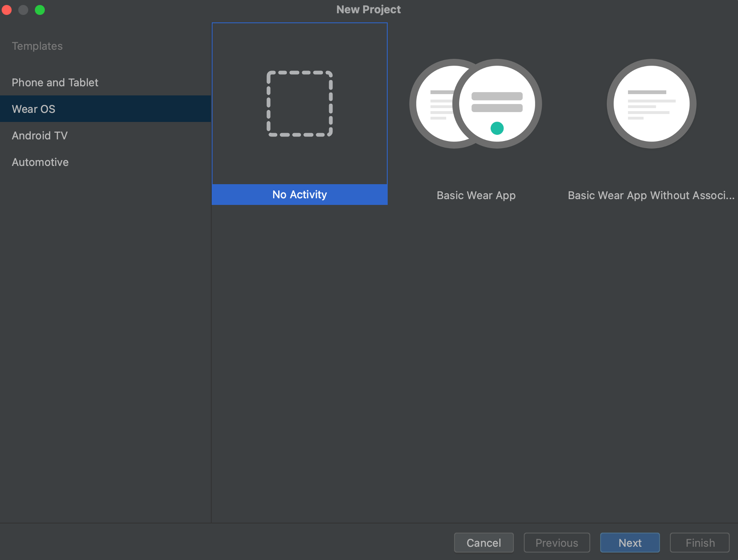738x560 pixels.
Task: Choose the Basic Wear App template icon
Action: point(476,104)
